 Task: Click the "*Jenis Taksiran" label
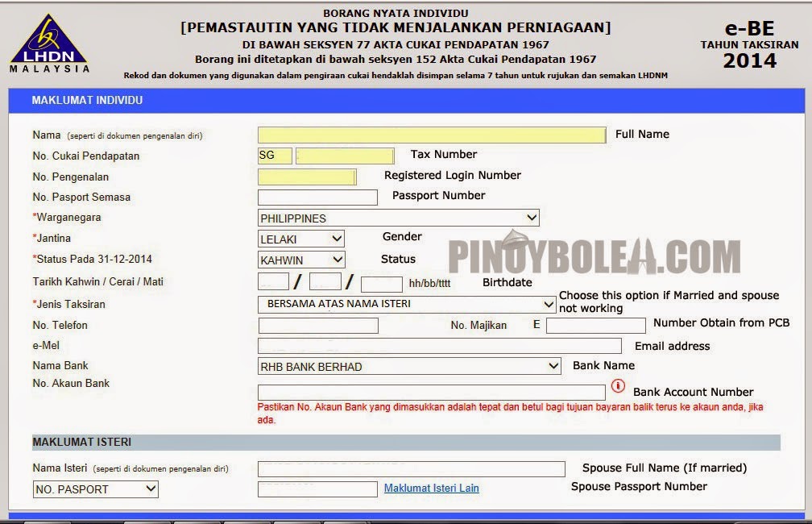click(x=69, y=304)
